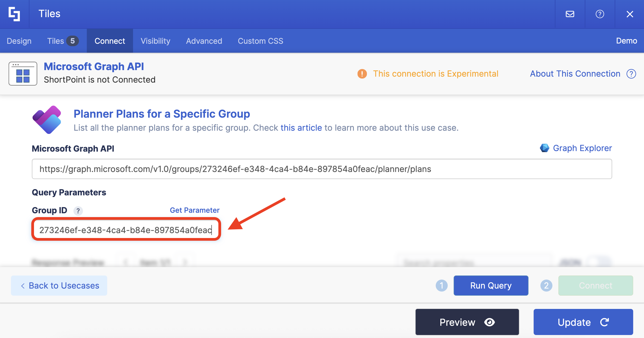Switch to the Design tab
Screen dimensions: 644x338
(x=19, y=41)
